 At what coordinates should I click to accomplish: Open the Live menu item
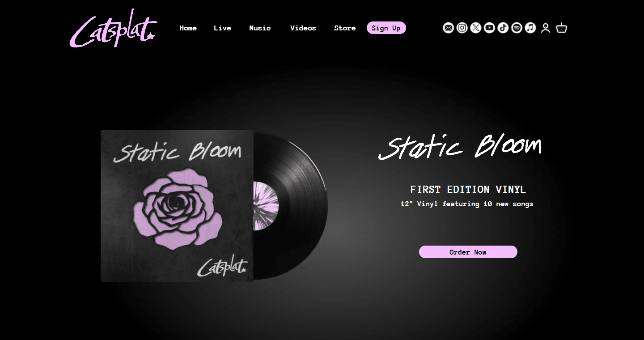click(x=222, y=28)
